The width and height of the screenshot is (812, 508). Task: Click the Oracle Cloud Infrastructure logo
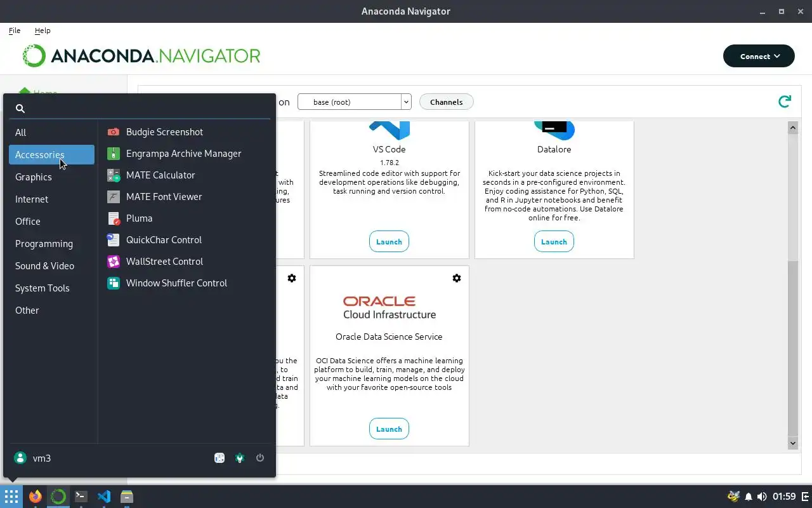[390, 307]
